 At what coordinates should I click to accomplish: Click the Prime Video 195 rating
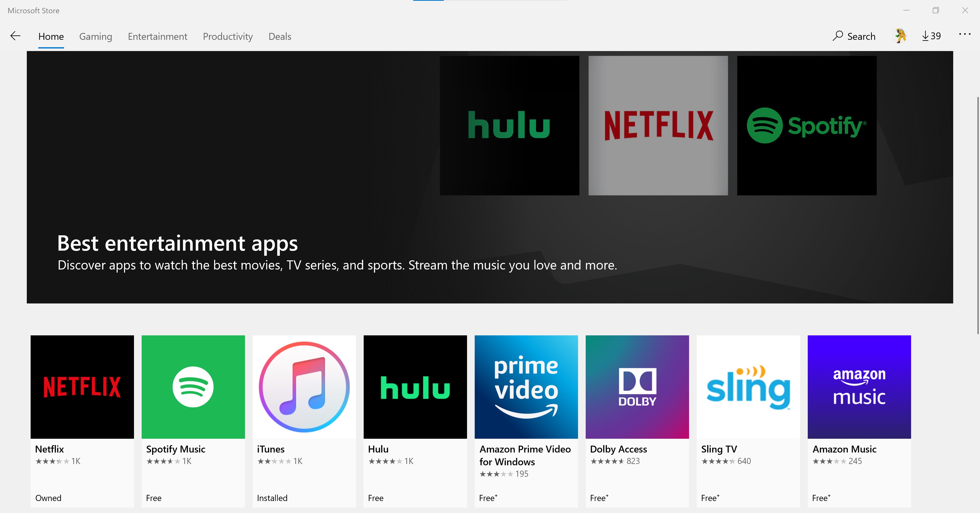(x=504, y=474)
